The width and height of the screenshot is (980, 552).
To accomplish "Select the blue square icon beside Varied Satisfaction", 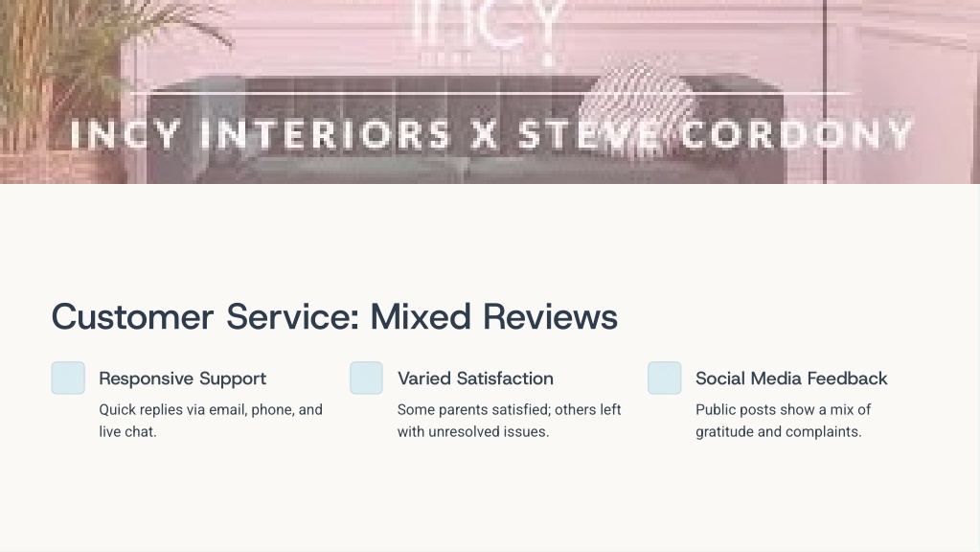I will 366,378.
